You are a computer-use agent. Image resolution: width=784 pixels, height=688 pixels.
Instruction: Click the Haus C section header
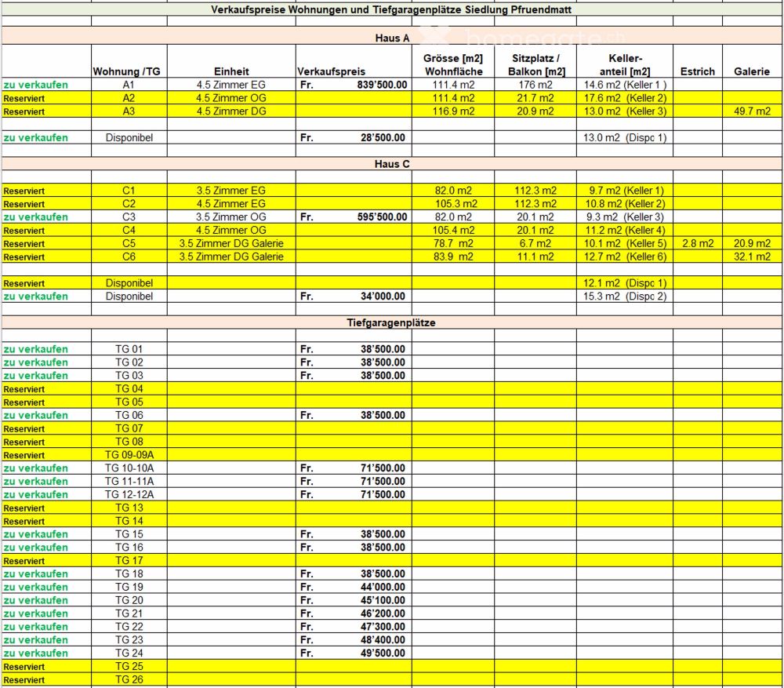393,164
